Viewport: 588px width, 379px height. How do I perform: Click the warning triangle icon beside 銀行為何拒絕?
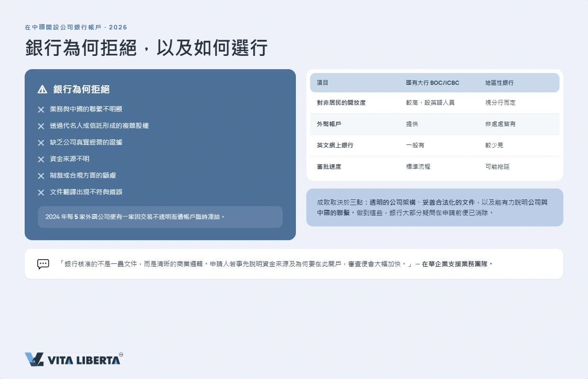pos(42,89)
